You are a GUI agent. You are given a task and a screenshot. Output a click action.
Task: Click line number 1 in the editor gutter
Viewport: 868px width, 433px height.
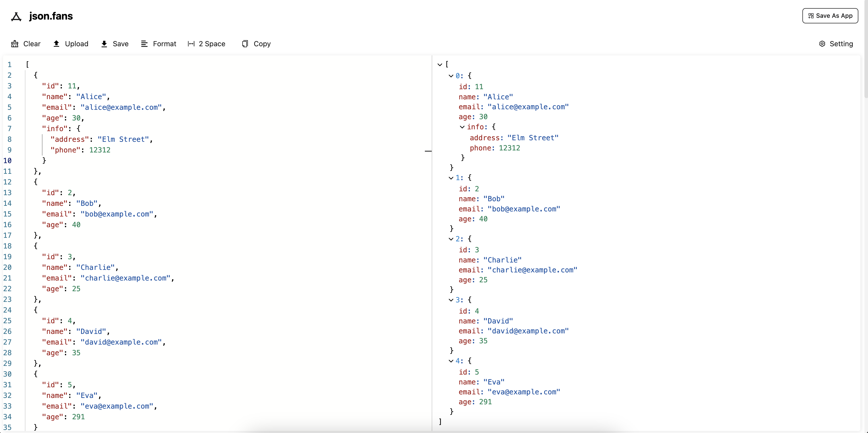9,65
